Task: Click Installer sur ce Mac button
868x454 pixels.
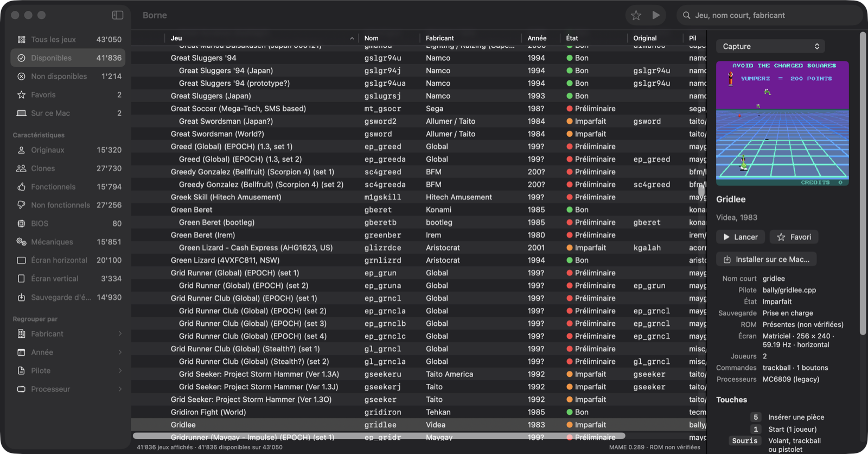Action: [766, 260]
